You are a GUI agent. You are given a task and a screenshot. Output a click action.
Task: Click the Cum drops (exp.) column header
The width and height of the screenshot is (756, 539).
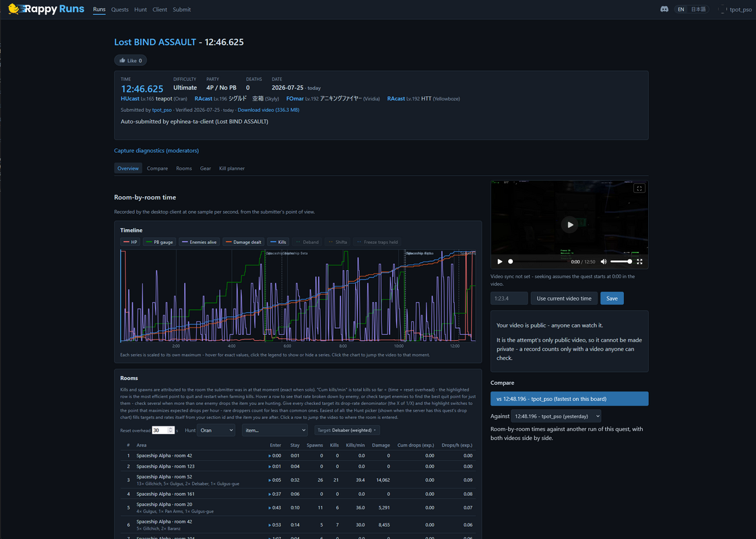pyautogui.click(x=416, y=445)
